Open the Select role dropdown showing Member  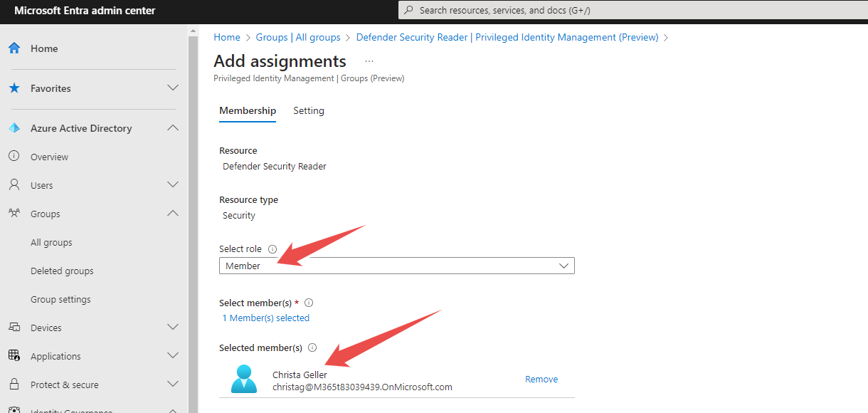396,266
